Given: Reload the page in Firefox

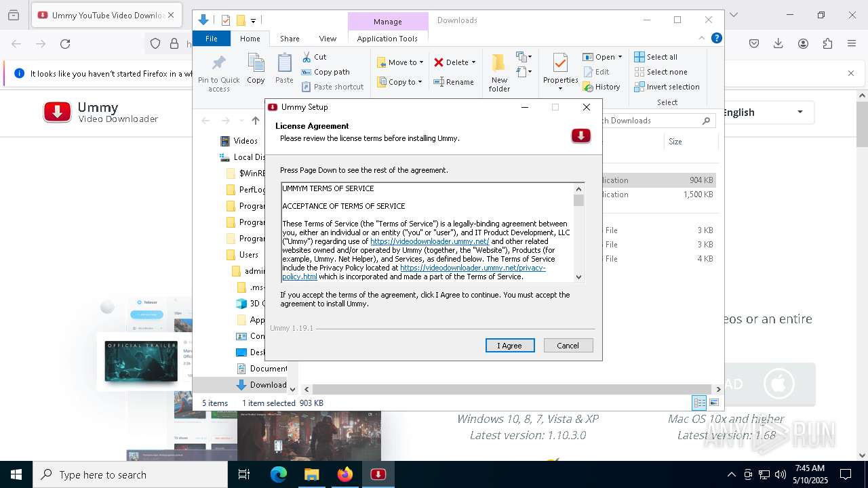Looking at the screenshot, I should click(x=65, y=44).
